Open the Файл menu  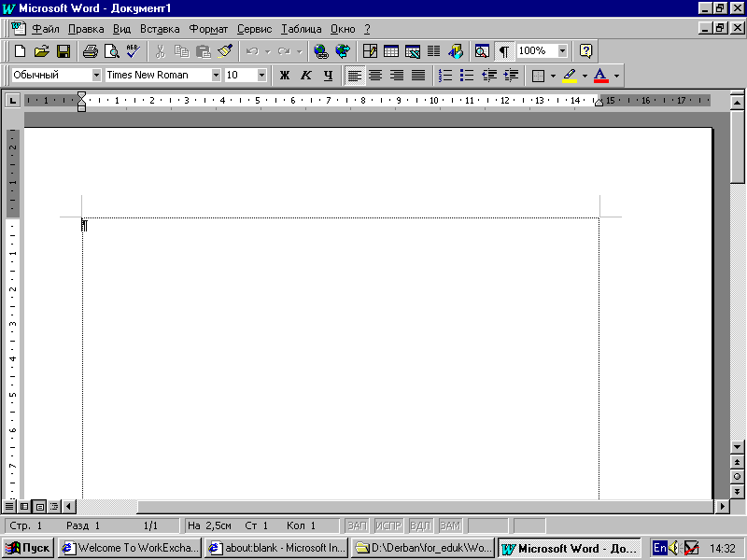45,29
